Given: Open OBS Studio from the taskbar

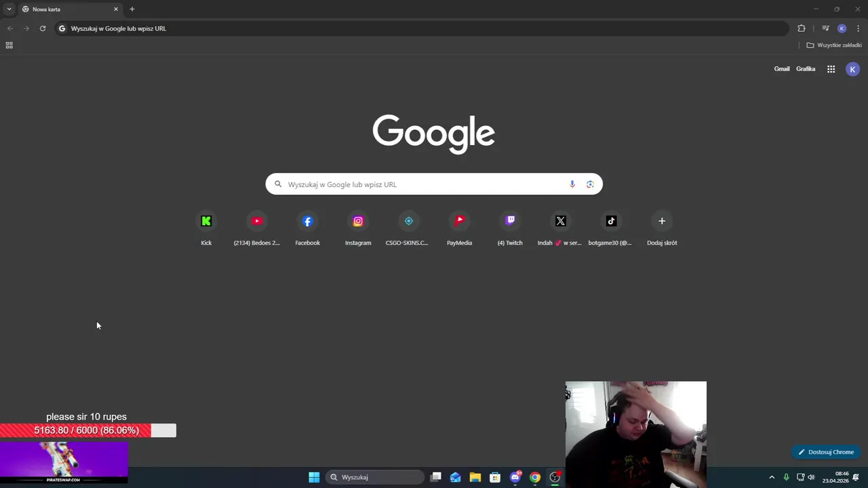Looking at the screenshot, I should tap(555, 477).
